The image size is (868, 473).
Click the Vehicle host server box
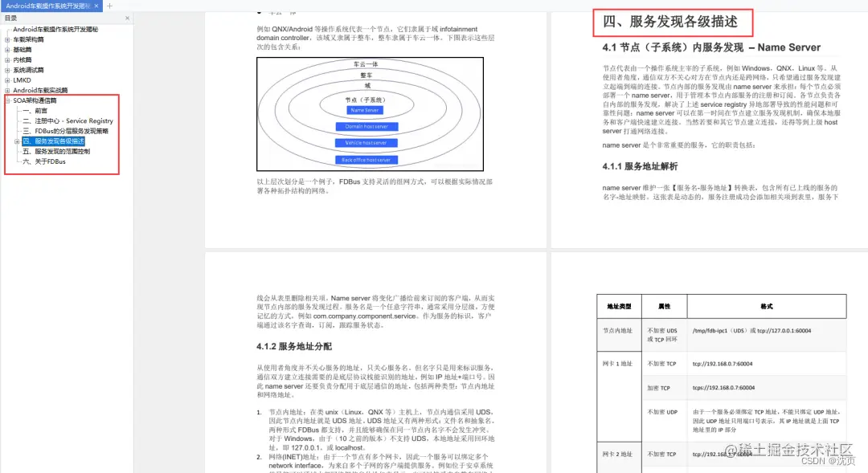pyautogui.click(x=366, y=143)
